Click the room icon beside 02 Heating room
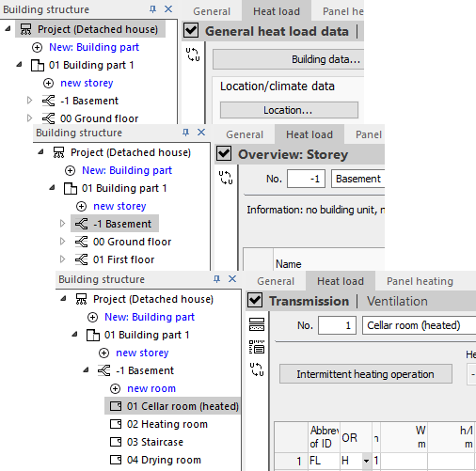The width and height of the screenshot is (476, 471). (x=116, y=424)
